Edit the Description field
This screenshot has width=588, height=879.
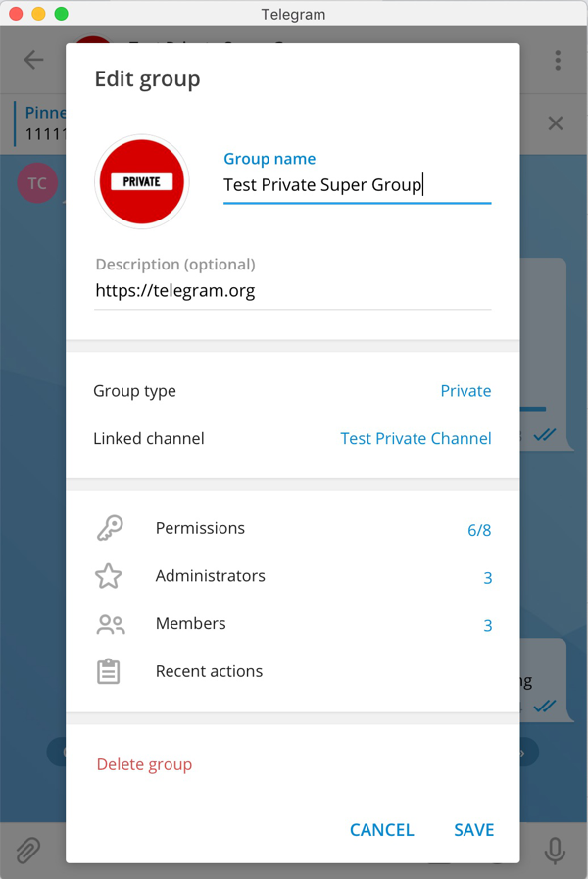click(x=292, y=291)
